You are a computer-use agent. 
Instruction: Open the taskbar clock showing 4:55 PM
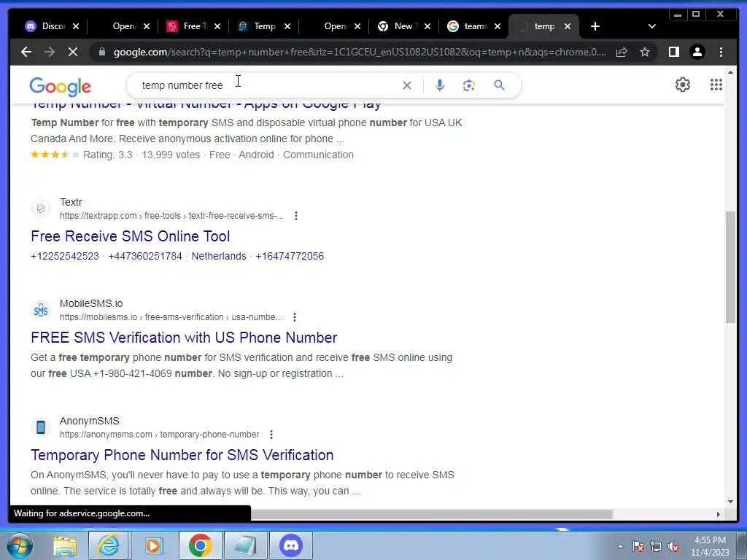(710, 546)
